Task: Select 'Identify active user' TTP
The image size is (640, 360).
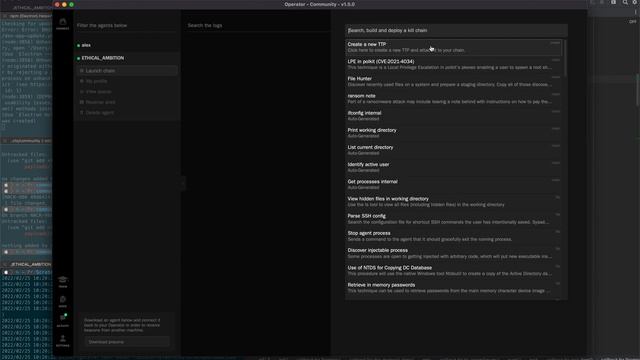Action: [454, 167]
